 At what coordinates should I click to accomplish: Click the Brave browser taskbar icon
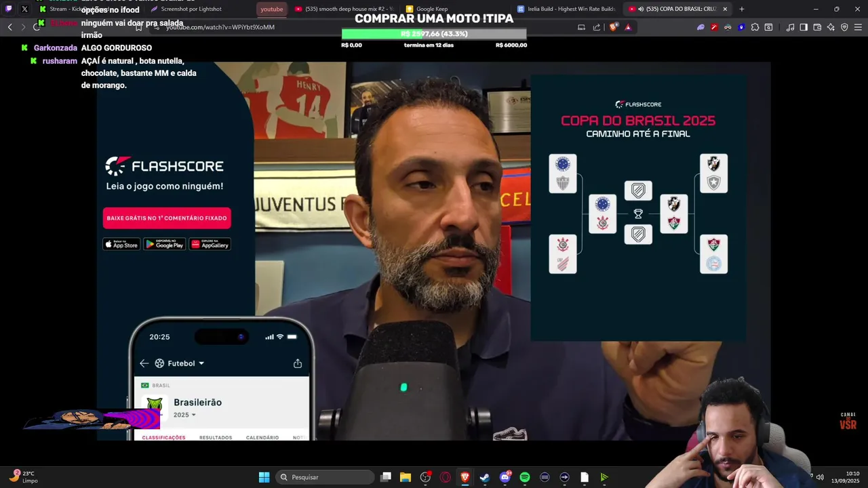(465, 477)
